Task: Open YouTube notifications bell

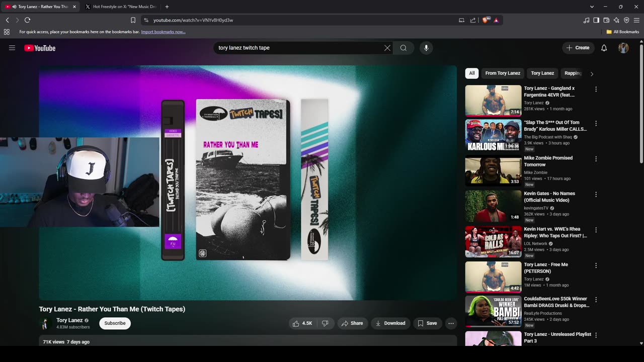Action: tap(604, 48)
